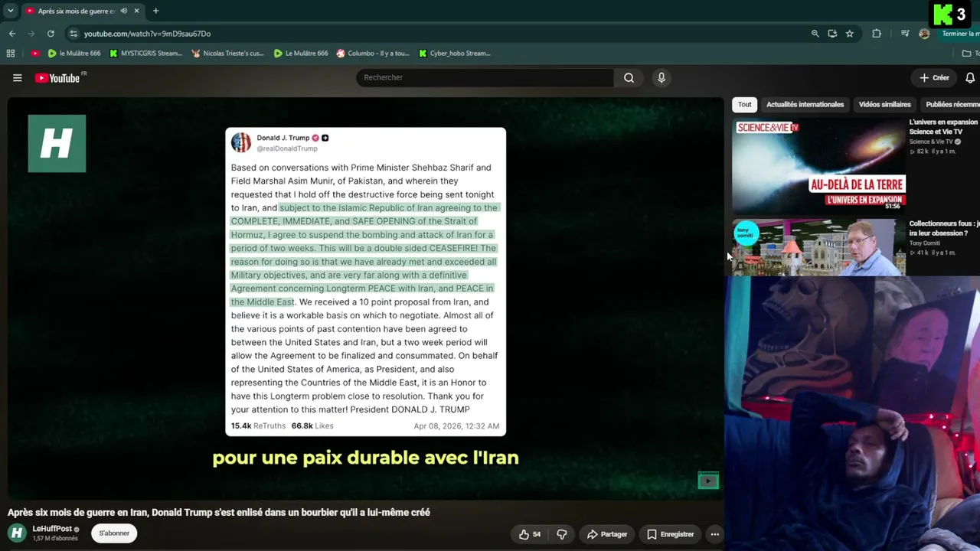The width and height of the screenshot is (980, 551).
Task: Open the 'LeHuffPost' channel name
Action: pos(52,529)
